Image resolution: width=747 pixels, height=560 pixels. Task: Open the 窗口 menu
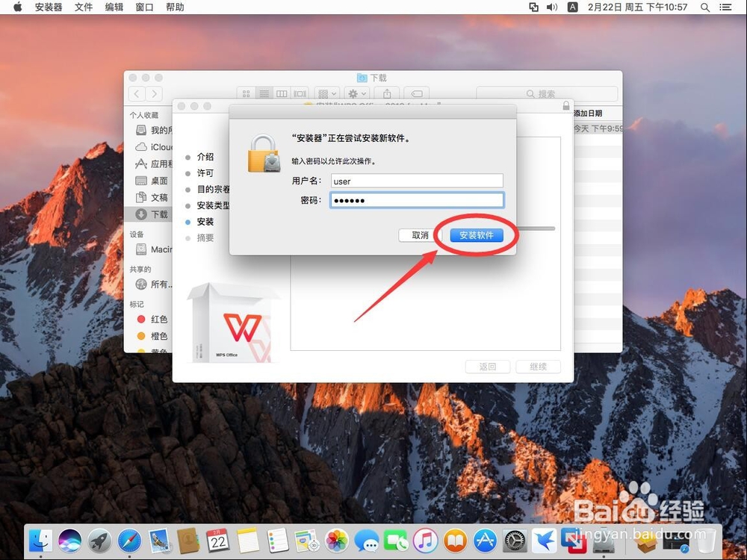[144, 7]
